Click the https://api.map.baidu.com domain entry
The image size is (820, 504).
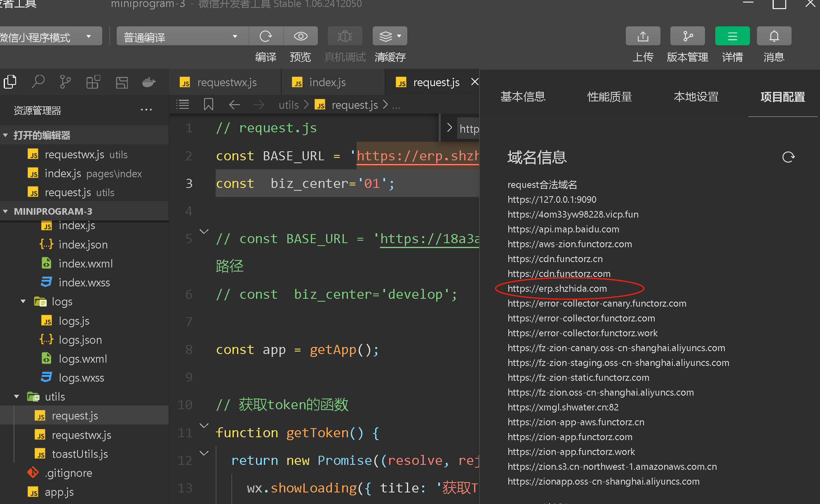[x=563, y=229]
